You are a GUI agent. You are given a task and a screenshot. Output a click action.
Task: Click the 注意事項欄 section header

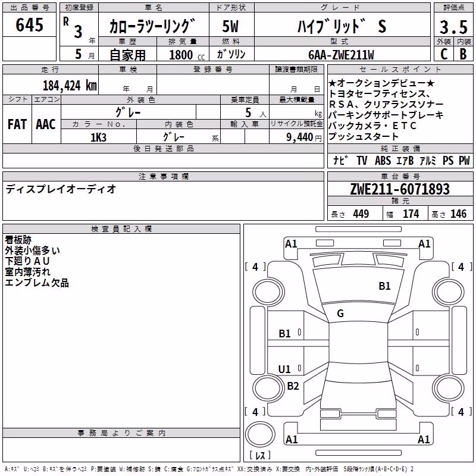(163, 176)
